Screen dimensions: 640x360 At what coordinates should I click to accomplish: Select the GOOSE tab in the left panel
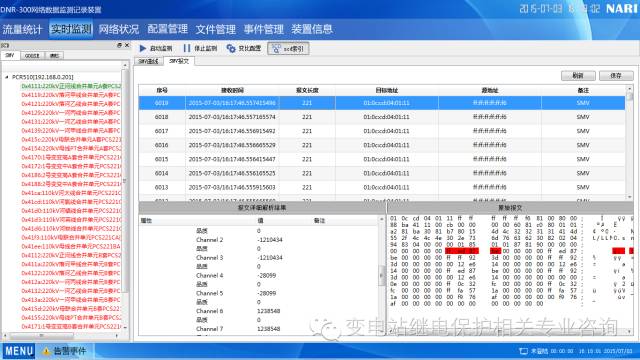[32, 56]
